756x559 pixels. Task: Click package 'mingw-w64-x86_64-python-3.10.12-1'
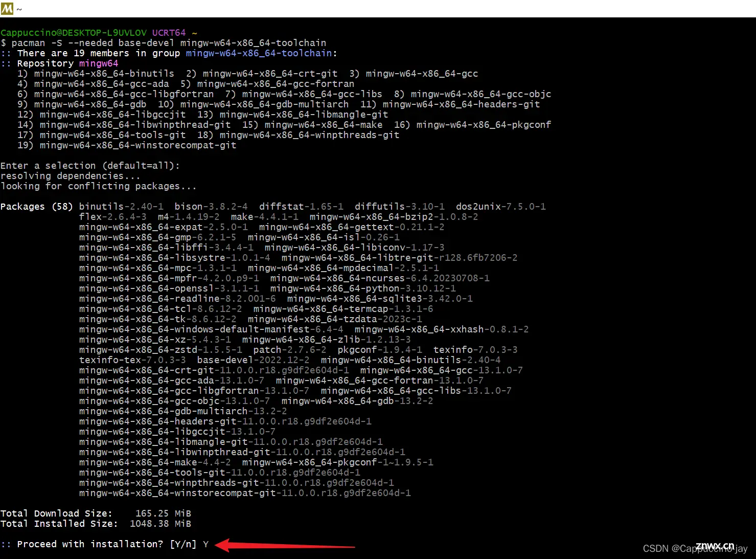(363, 288)
